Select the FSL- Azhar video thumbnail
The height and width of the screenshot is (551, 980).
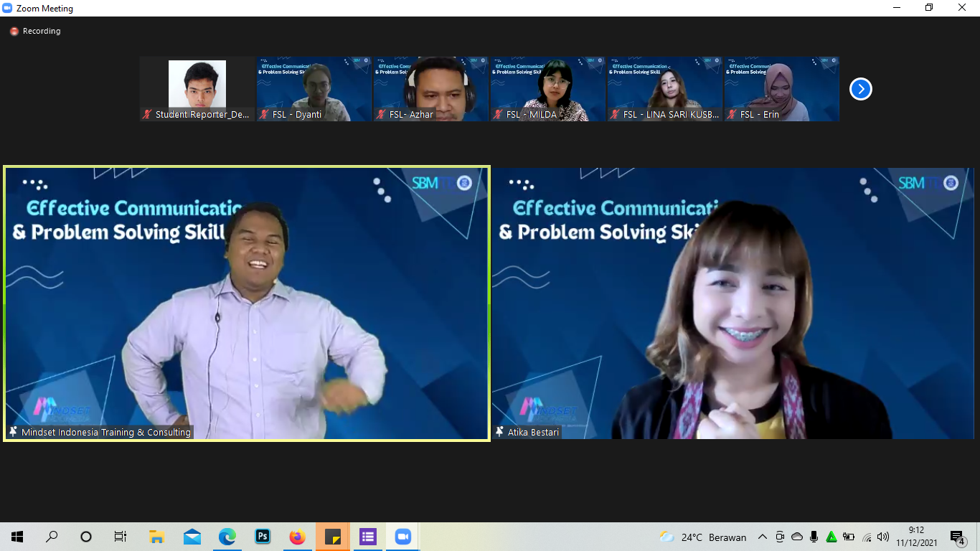(430, 89)
